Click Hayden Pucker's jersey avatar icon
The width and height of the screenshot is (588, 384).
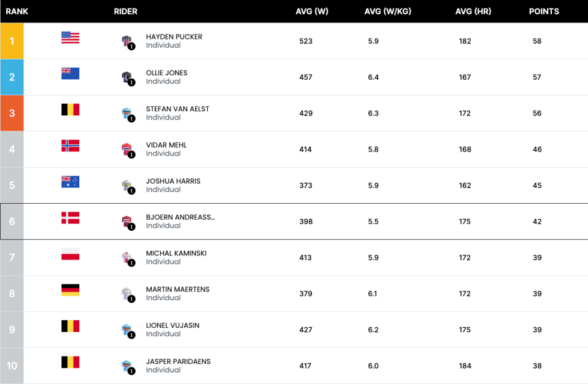(128, 42)
